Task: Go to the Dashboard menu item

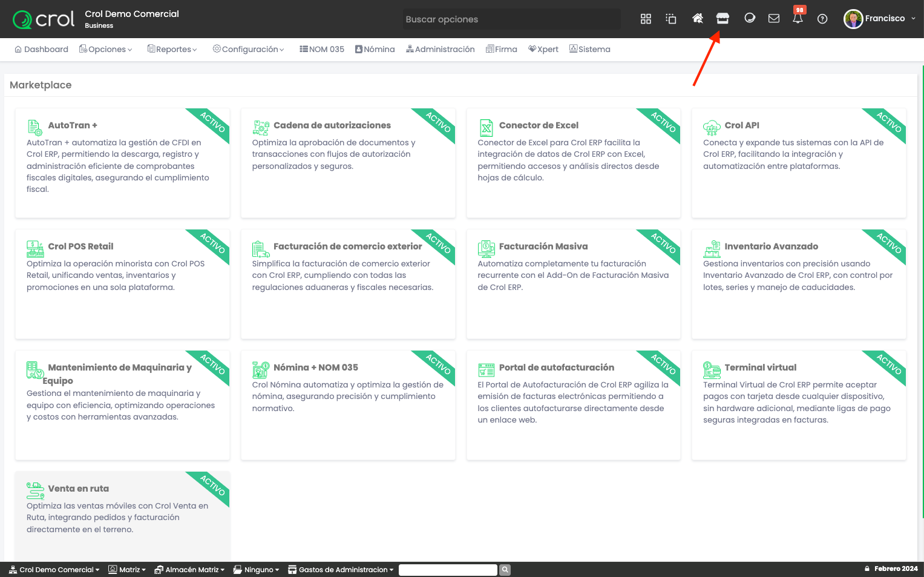Action: pos(41,49)
